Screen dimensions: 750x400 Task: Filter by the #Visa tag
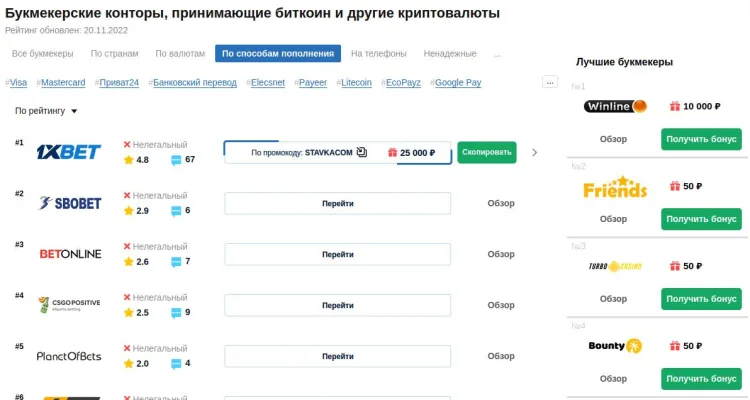(16, 82)
